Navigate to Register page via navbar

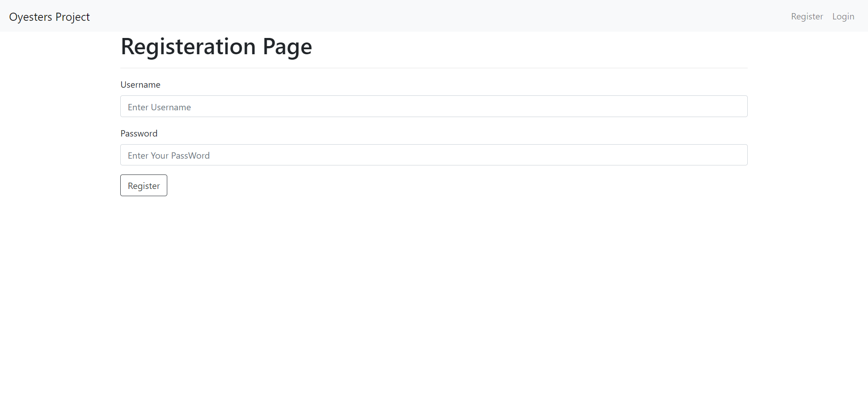pyautogui.click(x=807, y=16)
